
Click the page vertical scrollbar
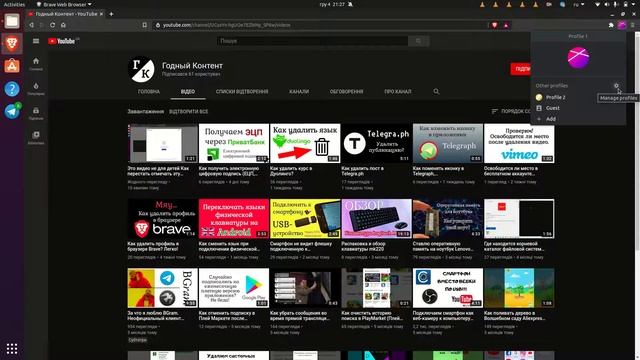pyautogui.click(x=638, y=196)
